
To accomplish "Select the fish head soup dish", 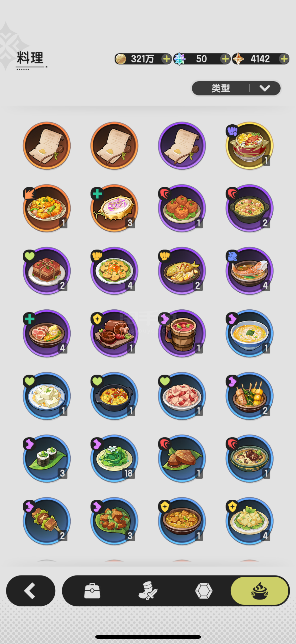I will [x=249, y=271].
